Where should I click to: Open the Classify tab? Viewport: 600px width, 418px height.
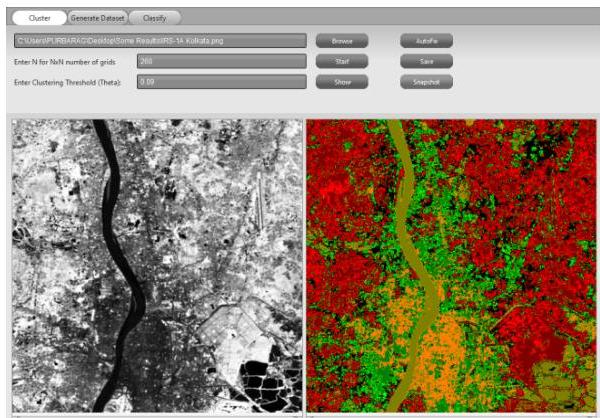(x=155, y=18)
